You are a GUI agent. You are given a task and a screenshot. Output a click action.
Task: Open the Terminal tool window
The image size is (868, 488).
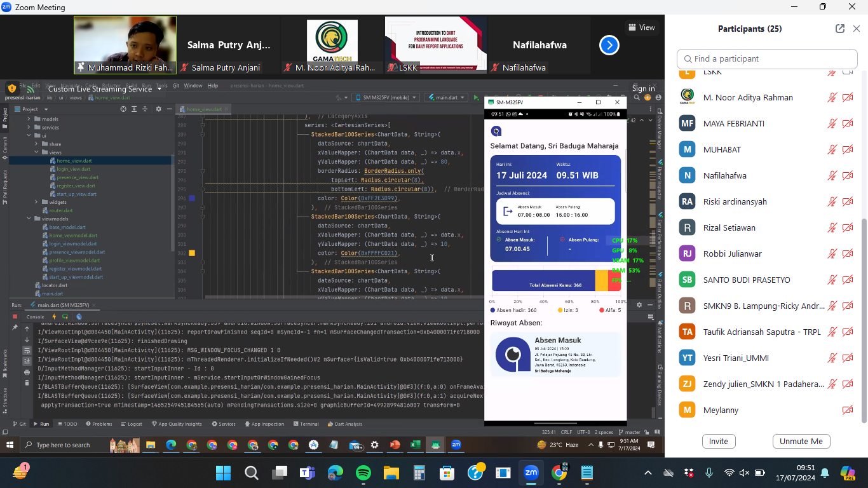(x=306, y=424)
